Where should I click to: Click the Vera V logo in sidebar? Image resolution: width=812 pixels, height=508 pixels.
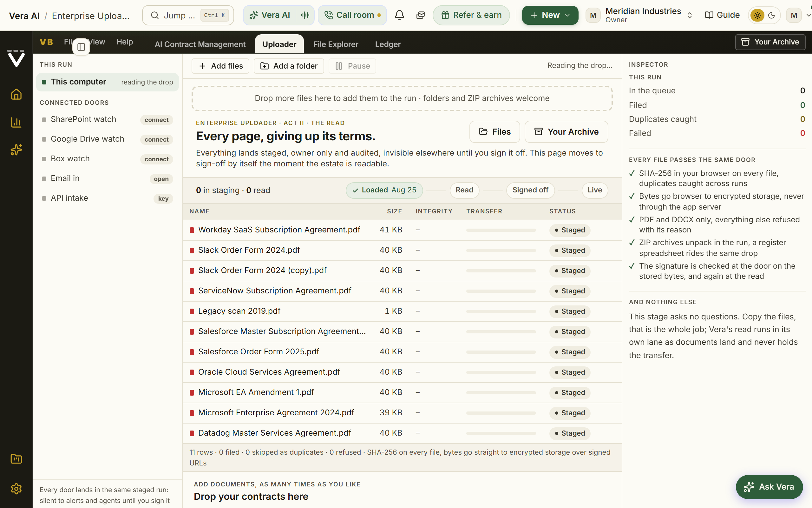click(x=16, y=58)
